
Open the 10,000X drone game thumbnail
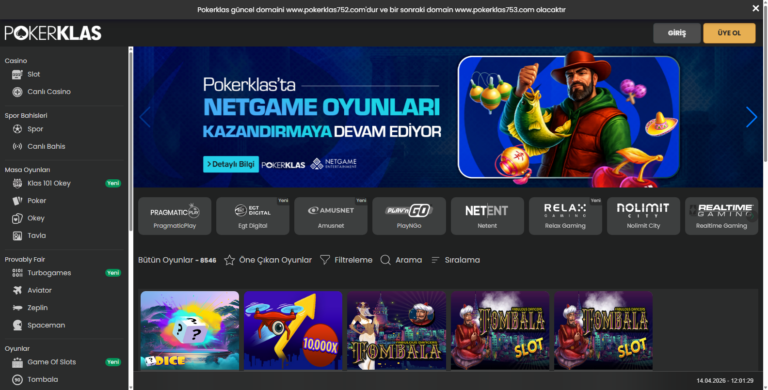click(x=293, y=331)
